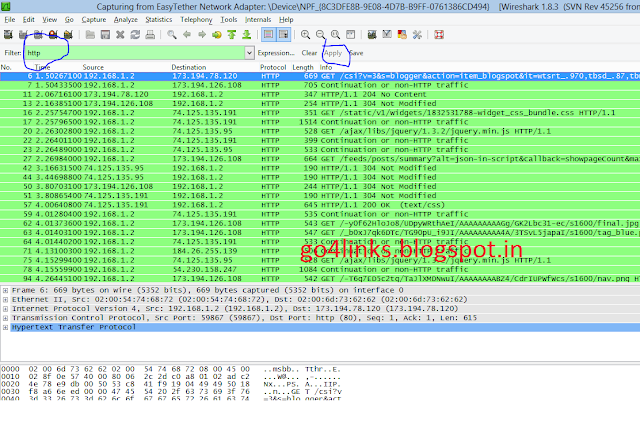The height and width of the screenshot is (432, 640).
Task: Select packet 62 requesting final.jpg
Action: pyautogui.click(x=320, y=223)
